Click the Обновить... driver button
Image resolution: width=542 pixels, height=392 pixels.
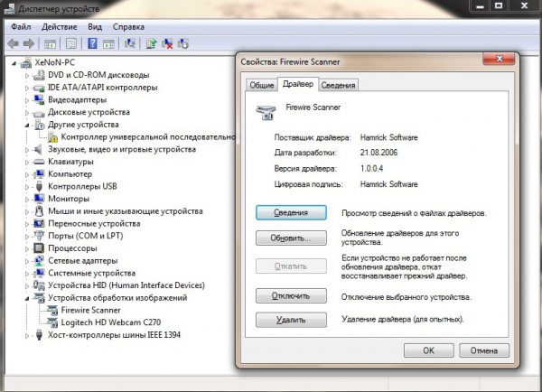(x=290, y=239)
